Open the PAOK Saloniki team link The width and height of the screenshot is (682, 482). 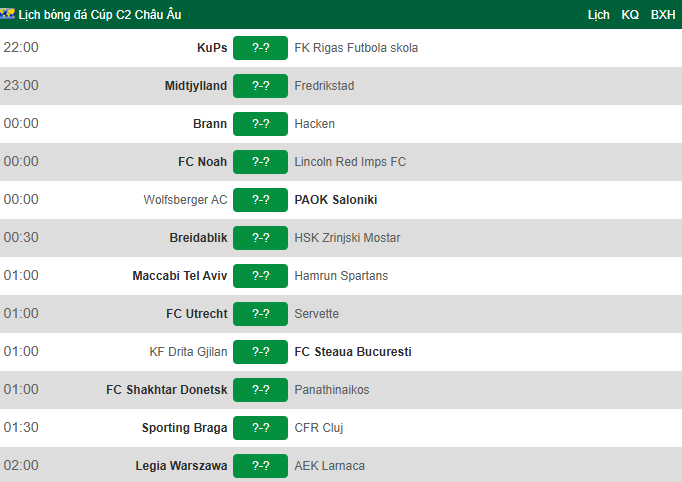336,200
